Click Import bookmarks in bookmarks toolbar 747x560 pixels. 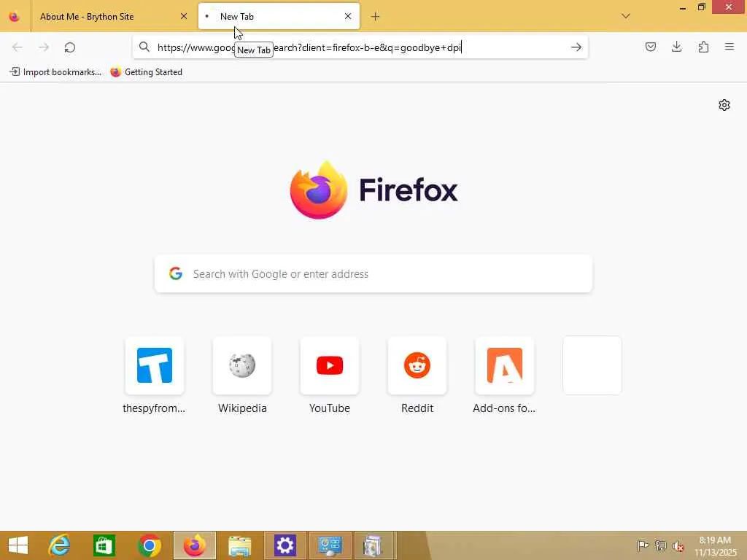[x=55, y=72]
